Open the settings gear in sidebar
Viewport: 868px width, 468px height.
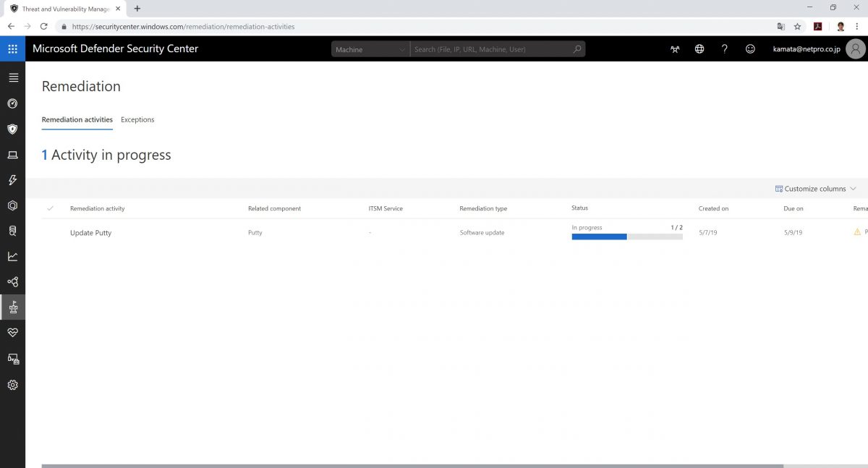pos(12,385)
